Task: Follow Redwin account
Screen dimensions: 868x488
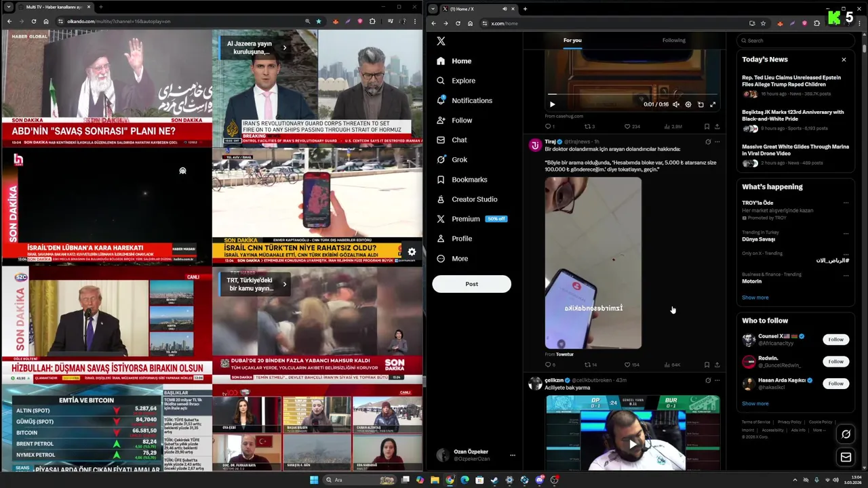Action: (835, 361)
